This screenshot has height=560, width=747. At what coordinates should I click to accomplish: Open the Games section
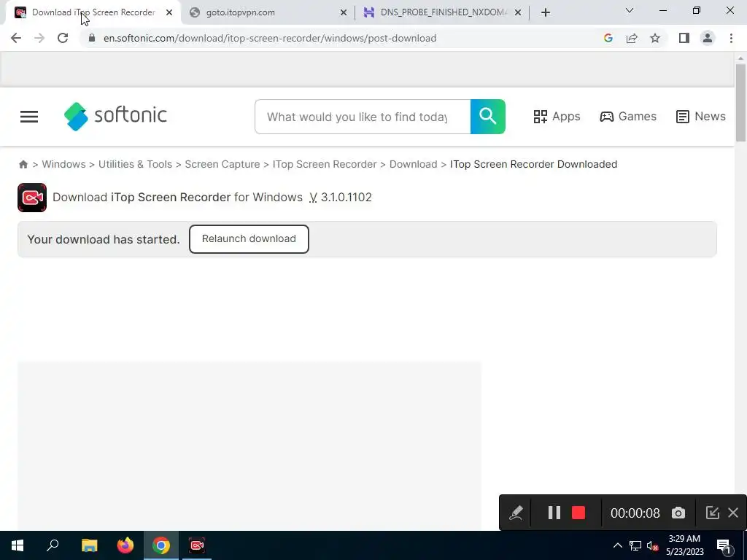pos(628,117)
